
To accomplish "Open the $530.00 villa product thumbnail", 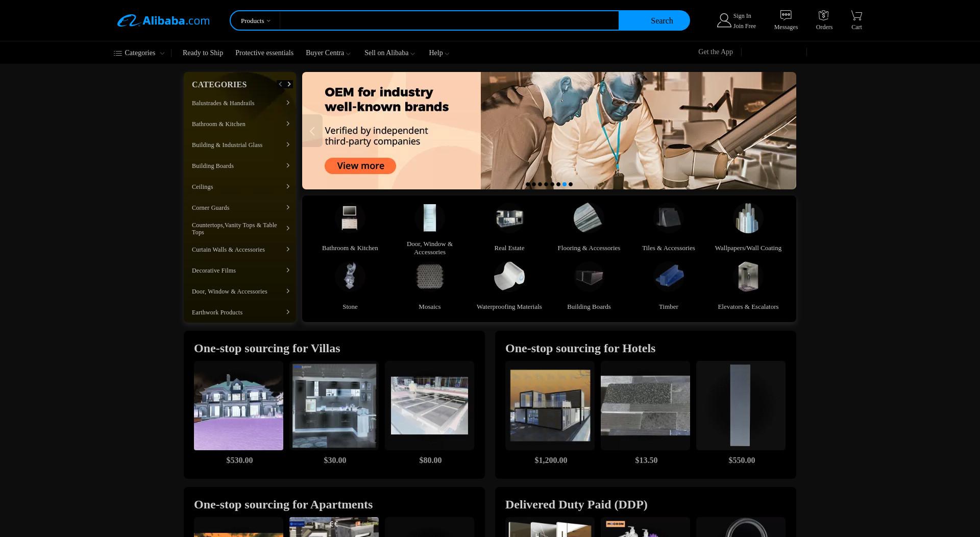I will pyautogui.click(x=238, y=406).
